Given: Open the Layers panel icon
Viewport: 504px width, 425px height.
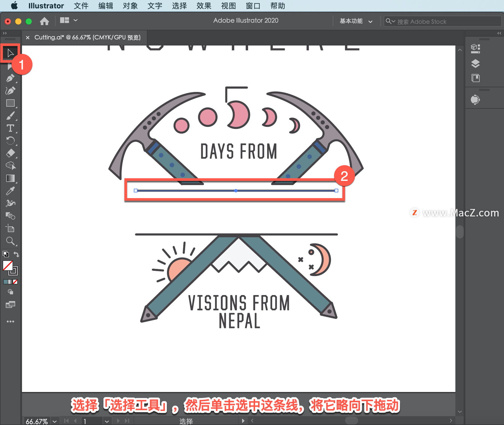Looking at the screenshot, I should click(x=475, y=64).
